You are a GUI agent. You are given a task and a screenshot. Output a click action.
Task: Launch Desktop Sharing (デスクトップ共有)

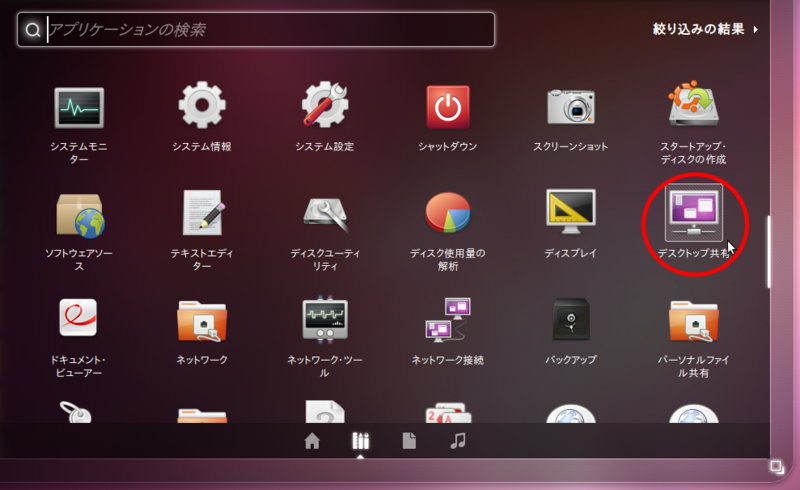pyautogui.click(x=694, y=212)
